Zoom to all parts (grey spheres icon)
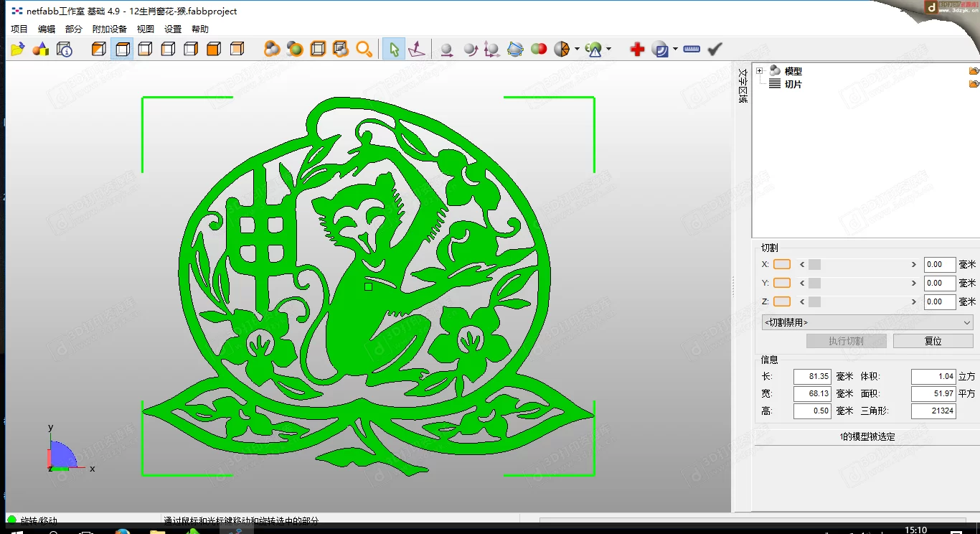Screen dimensions: 980x534 click(x=272, y=49)
